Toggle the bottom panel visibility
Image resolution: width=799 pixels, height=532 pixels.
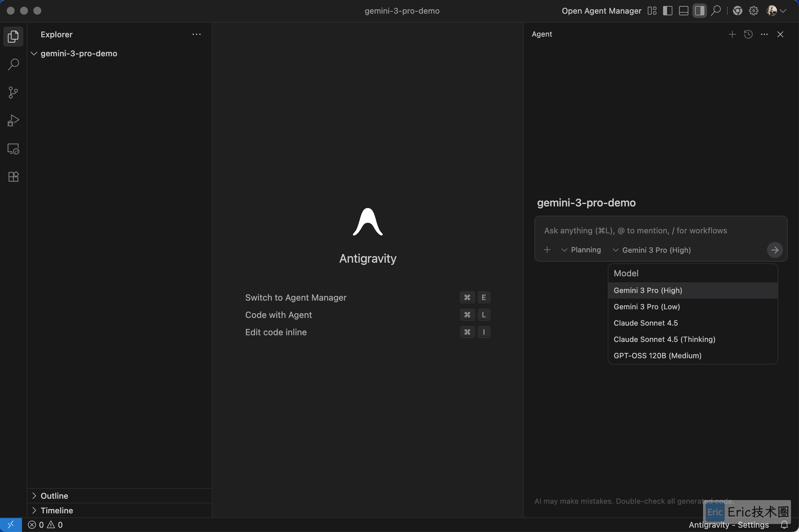coord(683,11)
